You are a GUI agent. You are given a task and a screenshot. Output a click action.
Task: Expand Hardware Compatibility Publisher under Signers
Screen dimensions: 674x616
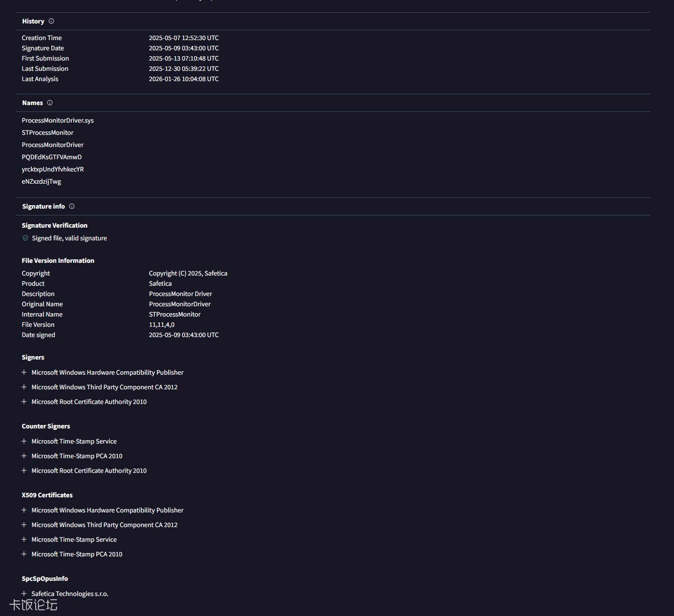24,373
